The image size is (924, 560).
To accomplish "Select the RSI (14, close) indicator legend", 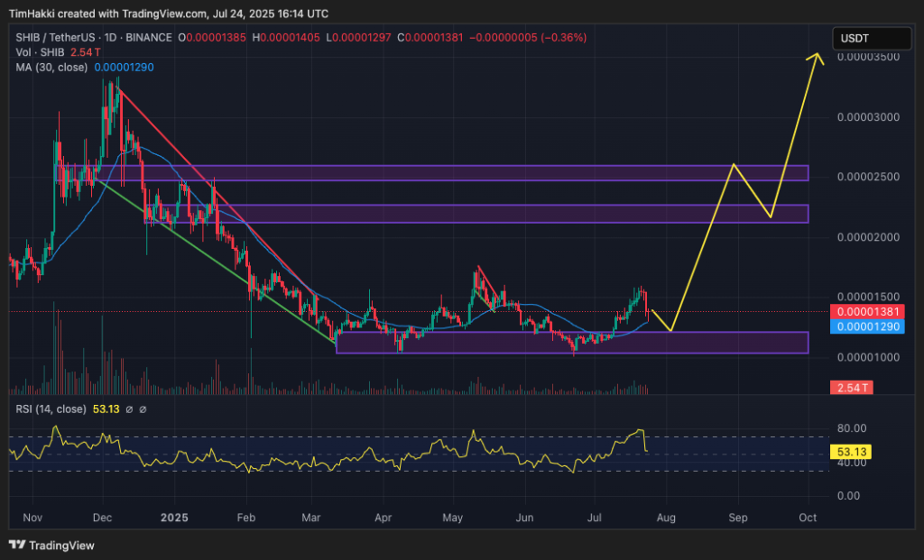I will click(48, 409).
